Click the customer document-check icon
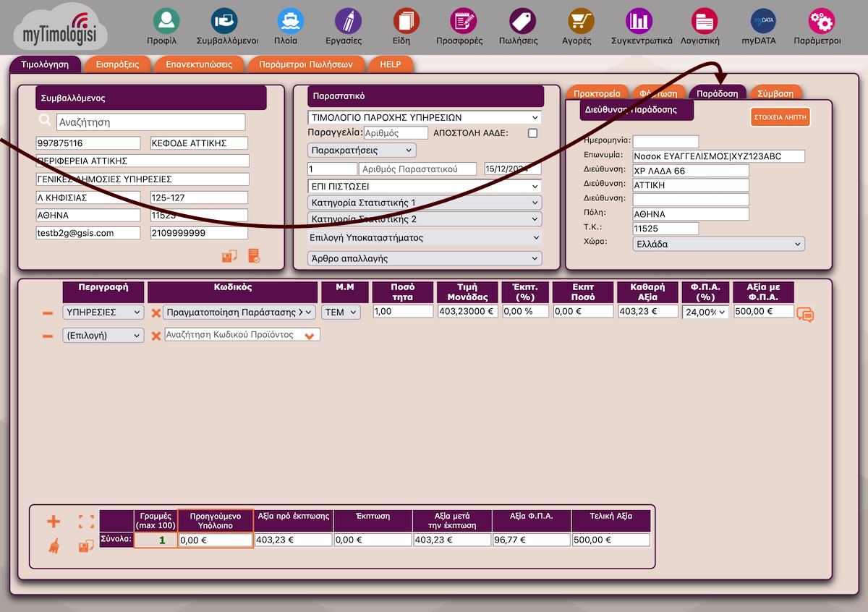868x612 pixels. [254, 255]
